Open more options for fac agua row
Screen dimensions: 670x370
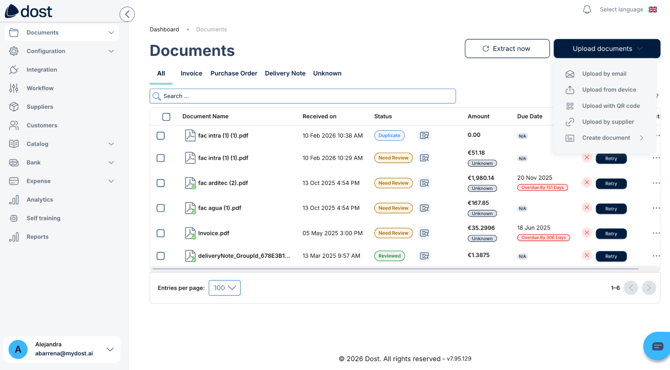656,208
